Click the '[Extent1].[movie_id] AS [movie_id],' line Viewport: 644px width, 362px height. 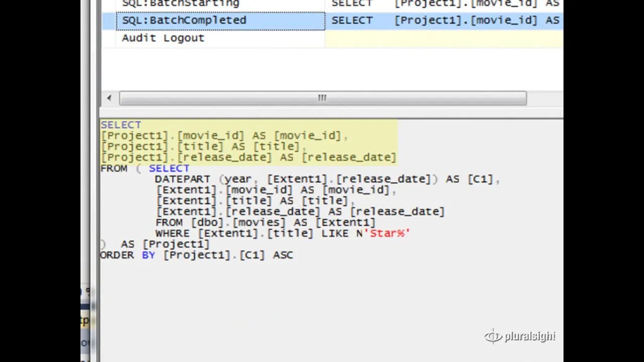[276, 190]
